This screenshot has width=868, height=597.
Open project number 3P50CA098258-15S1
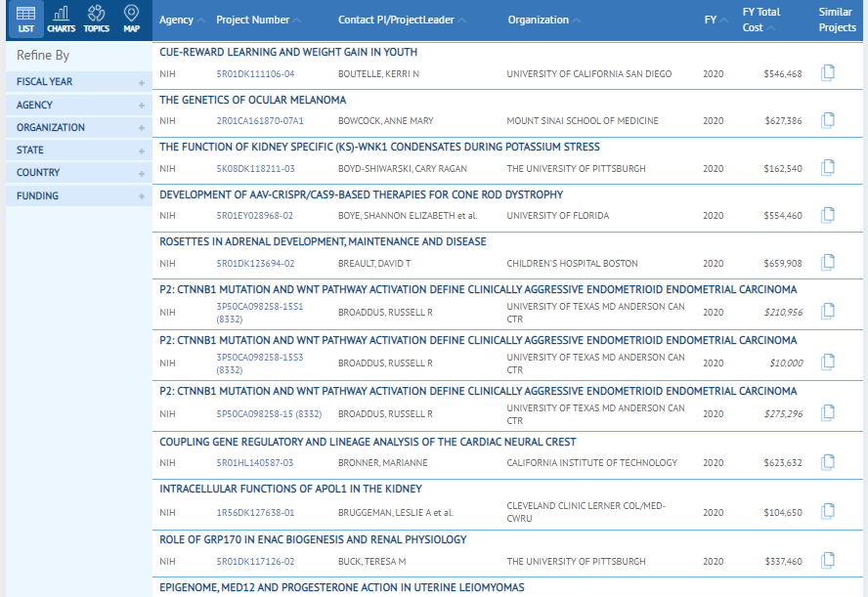click(260, 313)
